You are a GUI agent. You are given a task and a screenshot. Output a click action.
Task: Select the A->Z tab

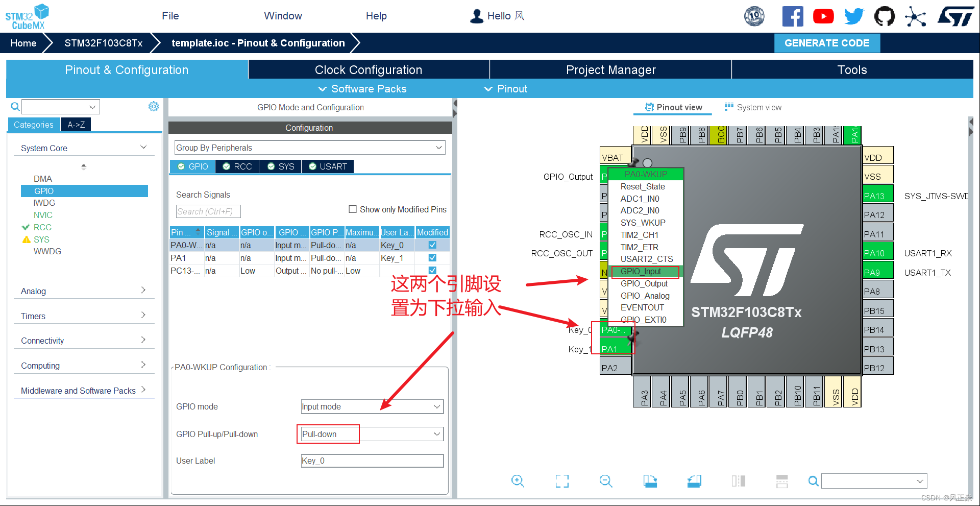pyautogui.click(x=76, y=125)
